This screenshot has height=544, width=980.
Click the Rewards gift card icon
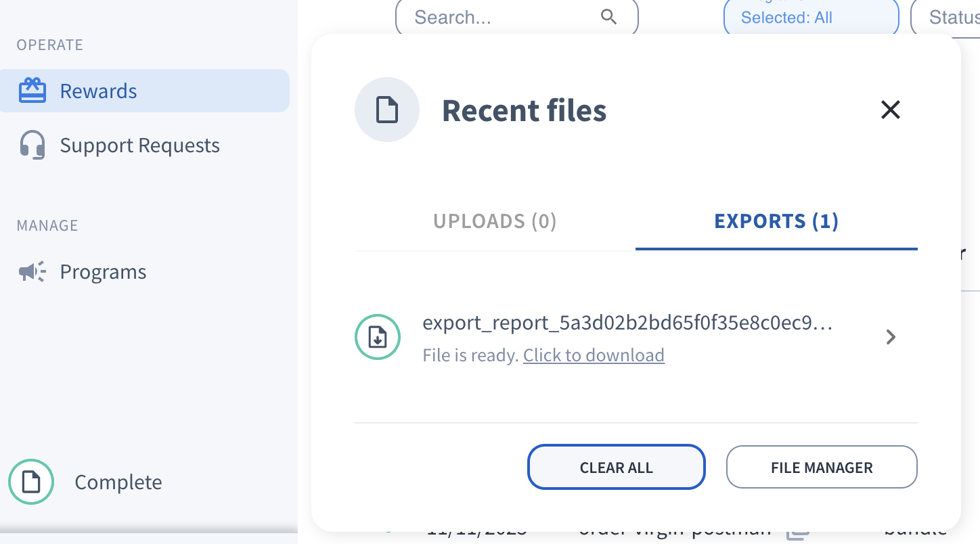coord(32,91)
